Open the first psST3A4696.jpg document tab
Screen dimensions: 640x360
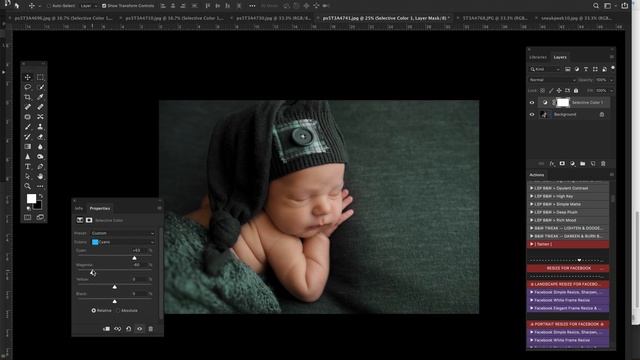pyautogui.click(x=63, y=18)
